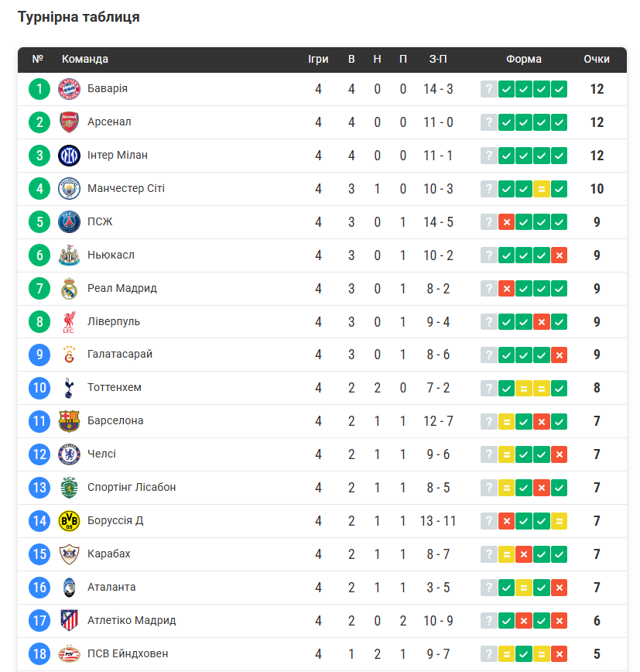
Task: Click the Команда column header
Action: [x=85, y=59]
